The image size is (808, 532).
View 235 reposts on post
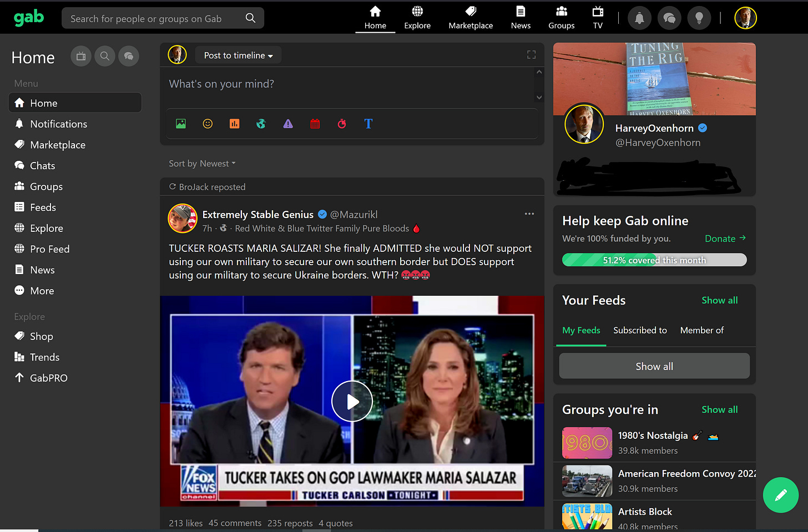coord(290,523)
